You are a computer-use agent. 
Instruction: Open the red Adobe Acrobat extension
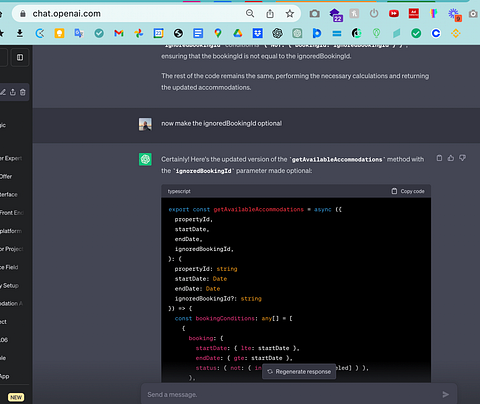point(414,13)
